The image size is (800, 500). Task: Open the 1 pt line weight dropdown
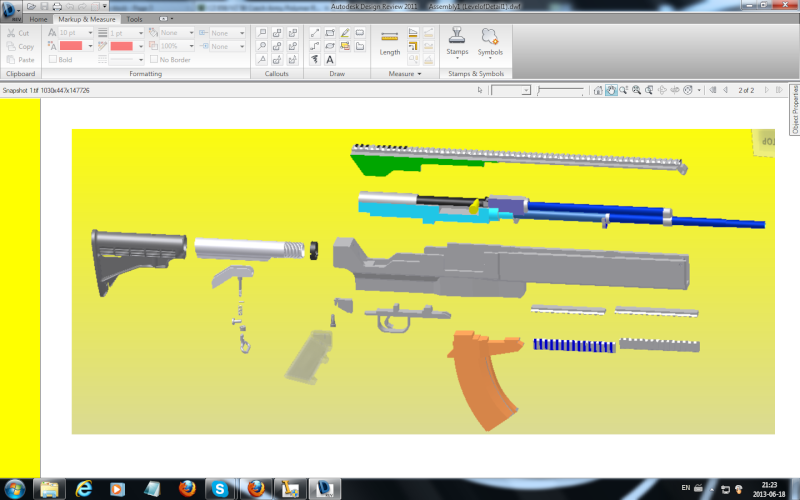click(x=141, y=33)
